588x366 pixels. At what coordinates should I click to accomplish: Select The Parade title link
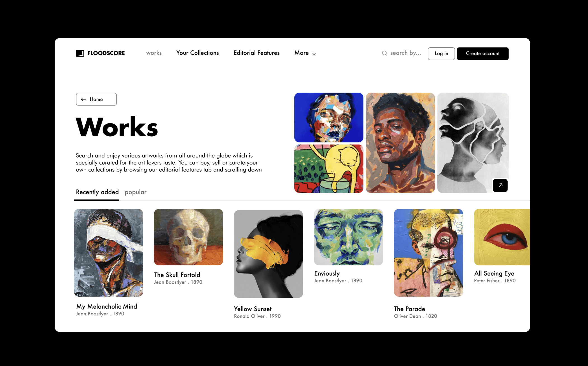(x=409, y=309)
